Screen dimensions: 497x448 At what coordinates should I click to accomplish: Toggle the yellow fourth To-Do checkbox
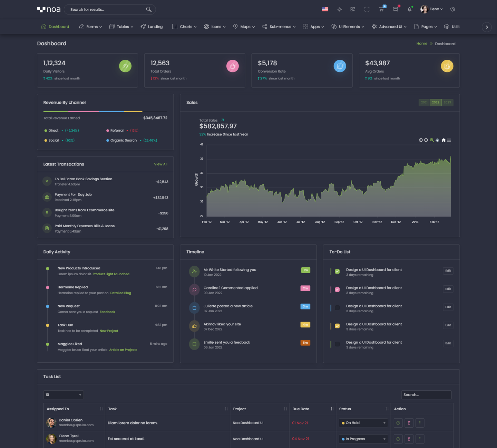pyautogui.click(x=337, y=326)
